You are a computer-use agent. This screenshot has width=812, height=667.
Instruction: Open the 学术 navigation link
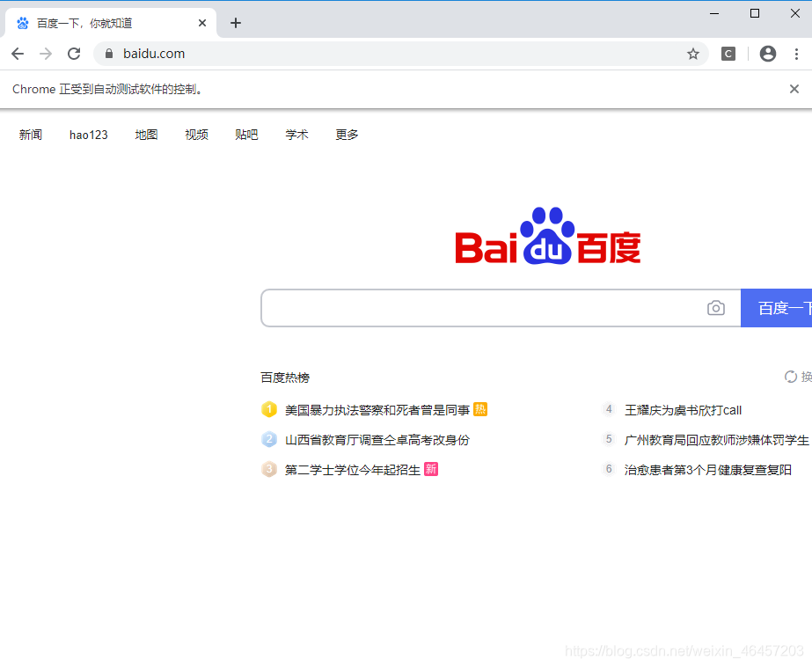point(296,135)
